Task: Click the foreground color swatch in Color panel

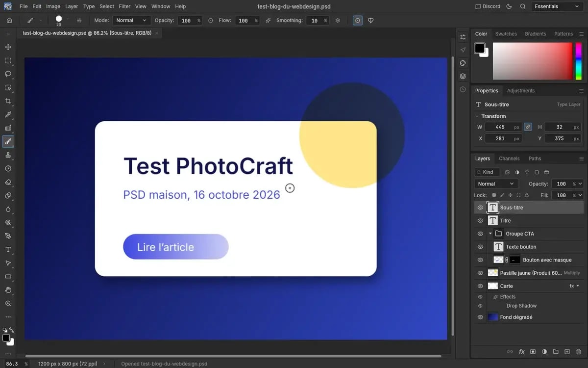Action: [x=479, y=48]
